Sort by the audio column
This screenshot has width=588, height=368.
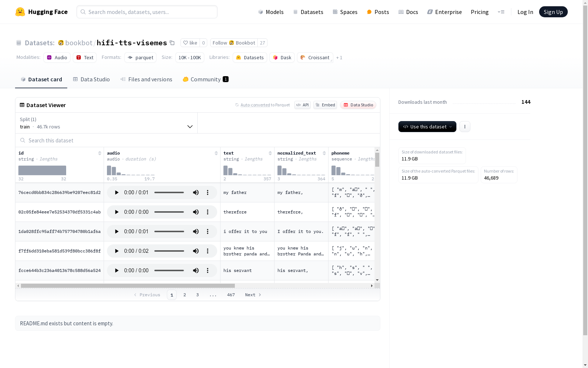tap(216, 153)
